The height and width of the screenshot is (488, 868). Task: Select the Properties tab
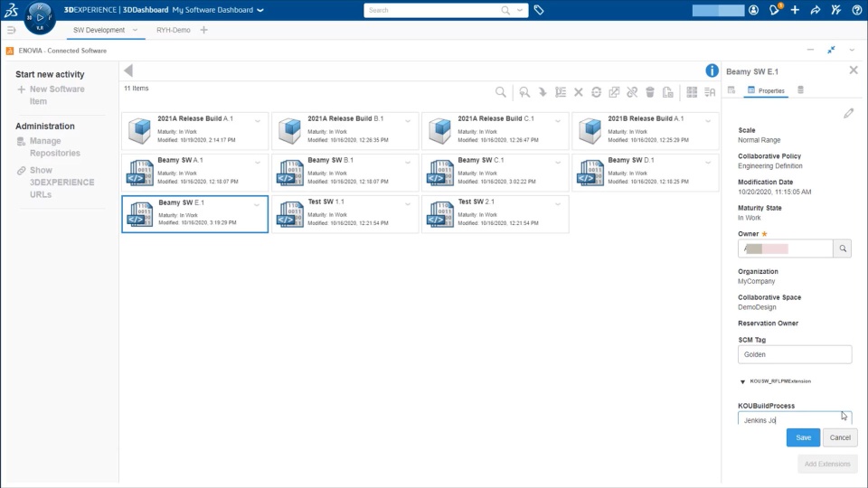766,90
